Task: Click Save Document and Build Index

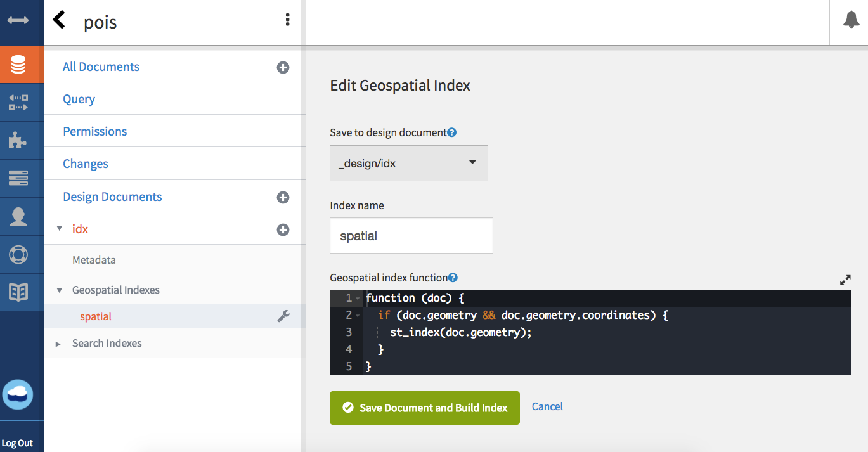Action: (425, 408)
